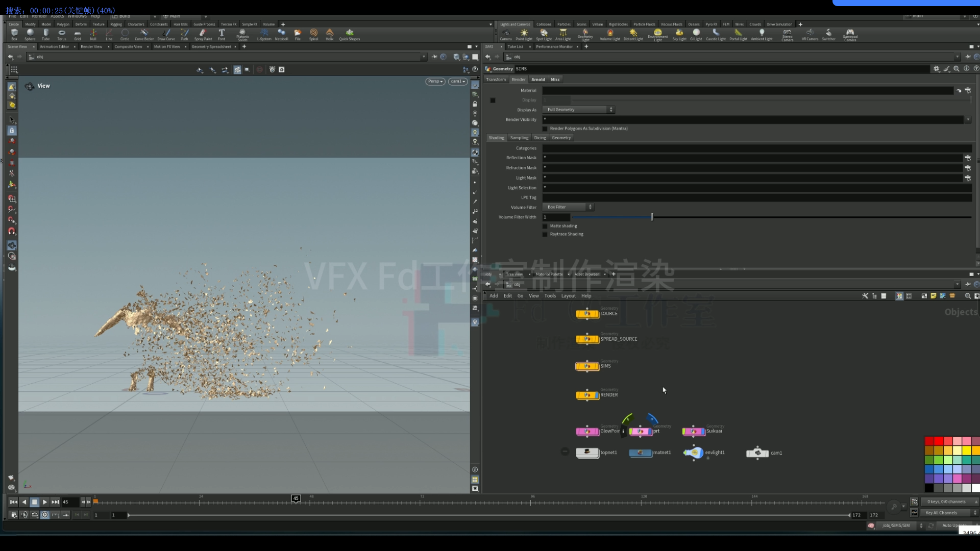Switch to the Arnold parameter tab
This screenshot has width=980, height=551.
pyautogui.click(x=538, y=79)
